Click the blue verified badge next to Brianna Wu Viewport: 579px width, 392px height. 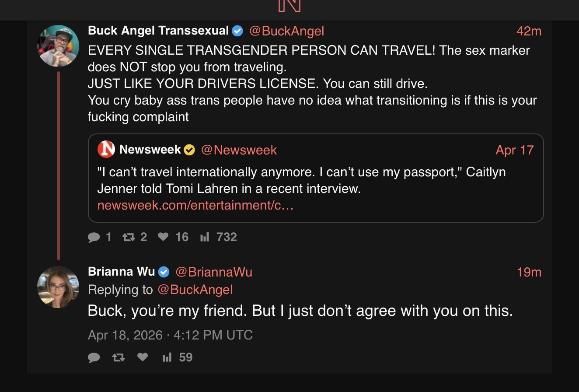164,272
